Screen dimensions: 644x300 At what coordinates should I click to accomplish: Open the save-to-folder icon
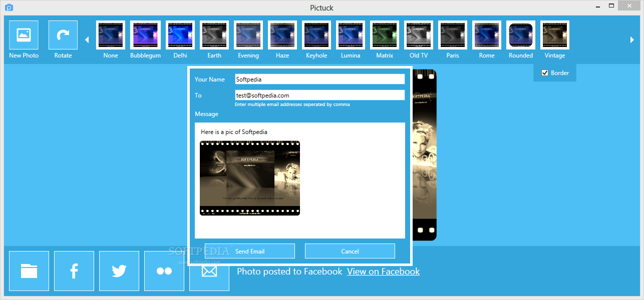click(x=29, y=271)
